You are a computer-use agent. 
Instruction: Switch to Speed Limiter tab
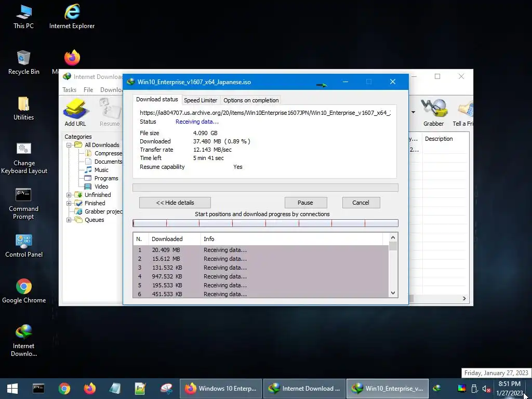(x=201, y=100)
